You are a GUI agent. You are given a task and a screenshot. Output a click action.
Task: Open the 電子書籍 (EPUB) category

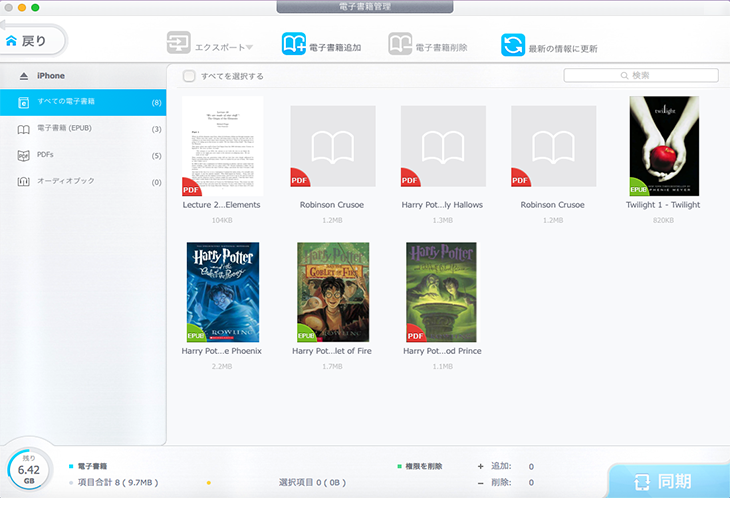click(83, 129)
